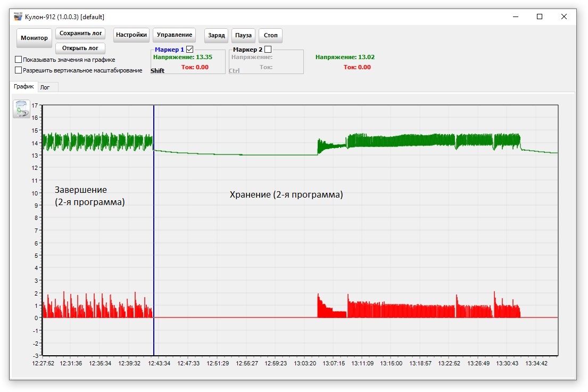The width and height of the screenshot is (588, 392).
Task: Open the Управление control panel
Action: click(174, 35)
